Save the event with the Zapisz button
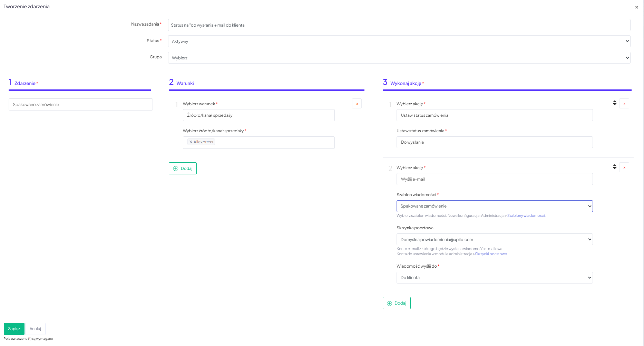The image size is (644, 346). (14, 329)
